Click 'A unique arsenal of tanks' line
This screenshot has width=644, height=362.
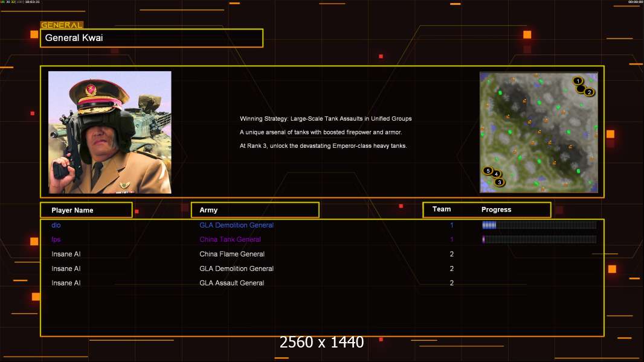(x=321, y=132)
